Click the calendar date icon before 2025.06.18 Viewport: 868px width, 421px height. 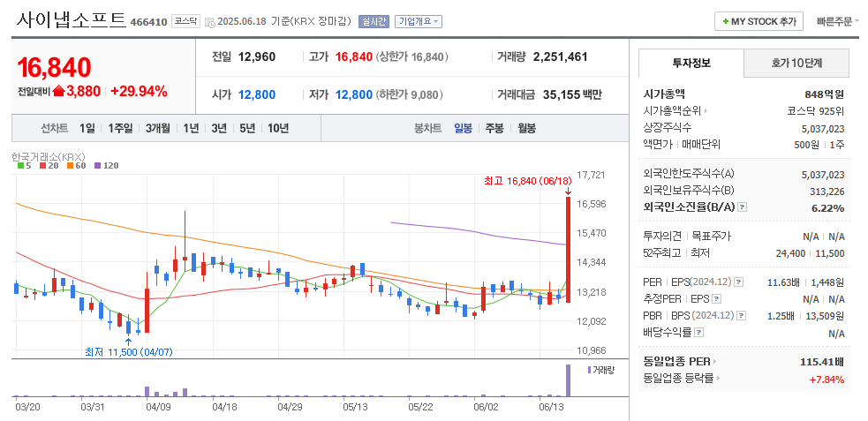210,22
